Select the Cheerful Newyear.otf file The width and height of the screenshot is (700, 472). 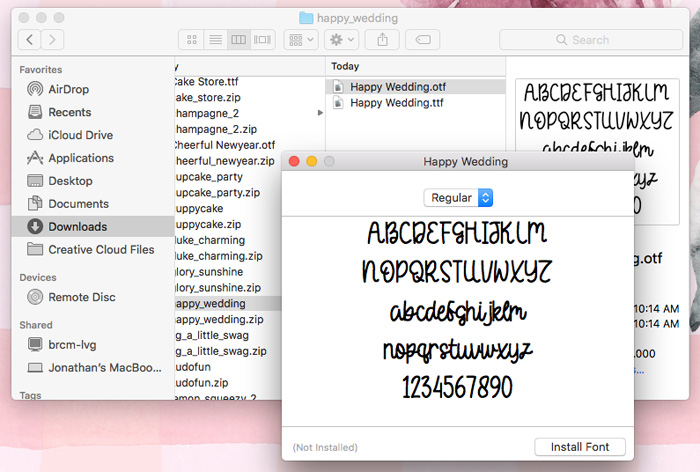[x=225, y=145]
